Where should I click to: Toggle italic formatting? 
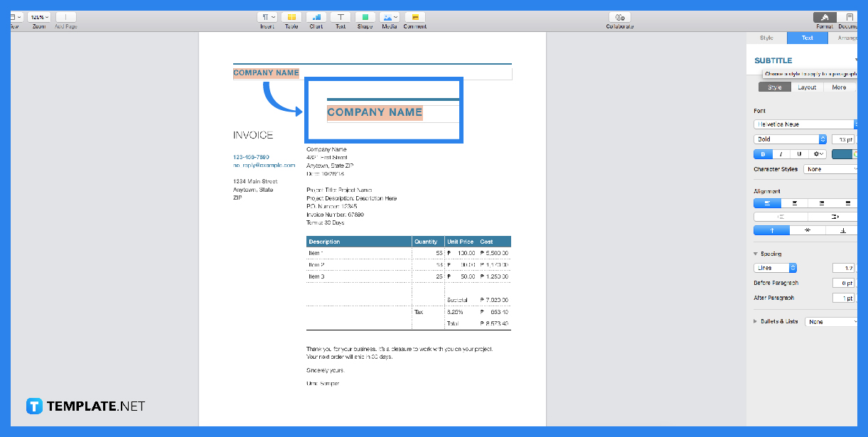click(781, 153)
